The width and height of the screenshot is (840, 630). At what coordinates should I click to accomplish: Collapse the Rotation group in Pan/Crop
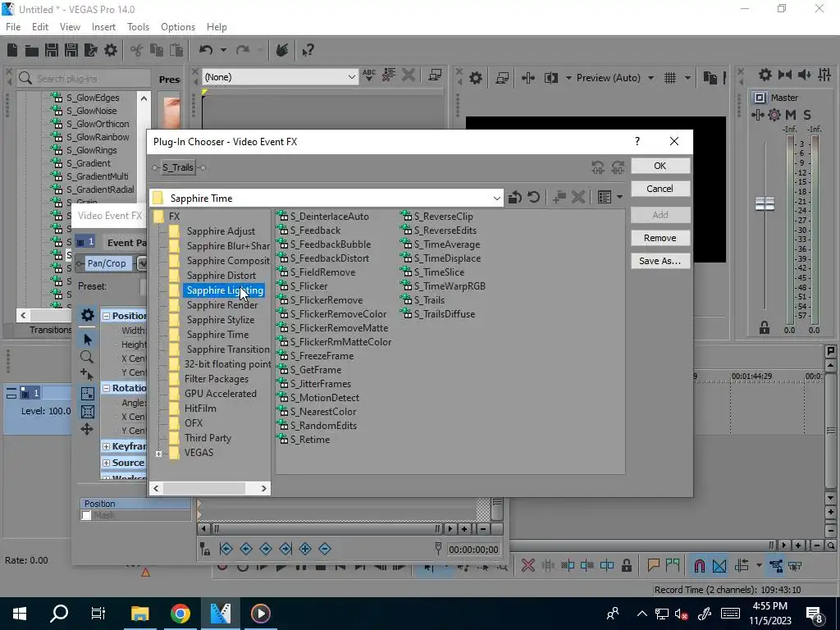[x=106, y=388]
